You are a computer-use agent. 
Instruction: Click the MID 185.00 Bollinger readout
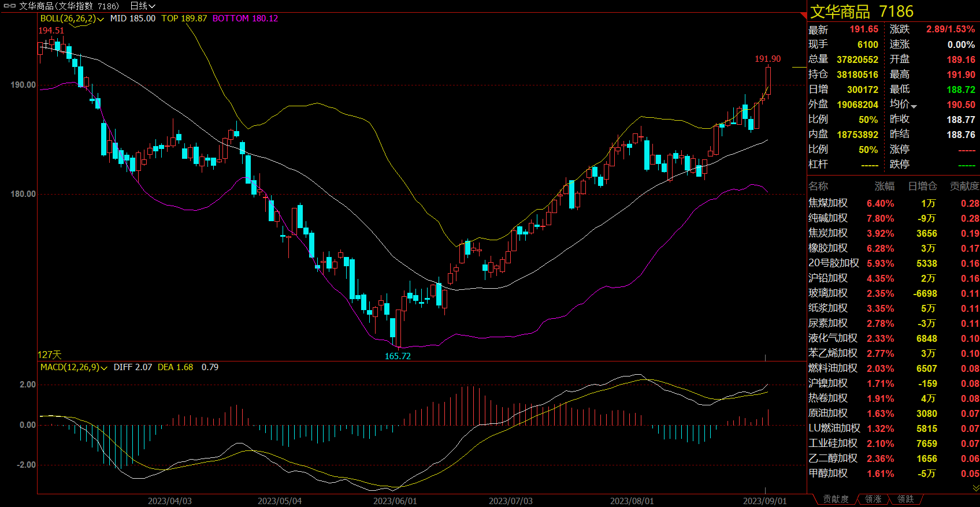point(133,18)
